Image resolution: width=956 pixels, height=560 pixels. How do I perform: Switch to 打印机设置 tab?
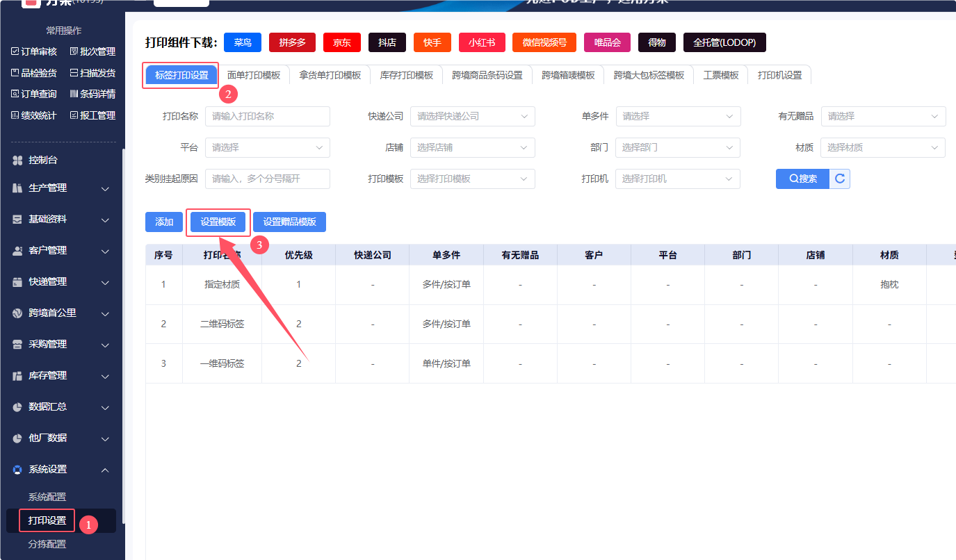(x=779, y=75)
